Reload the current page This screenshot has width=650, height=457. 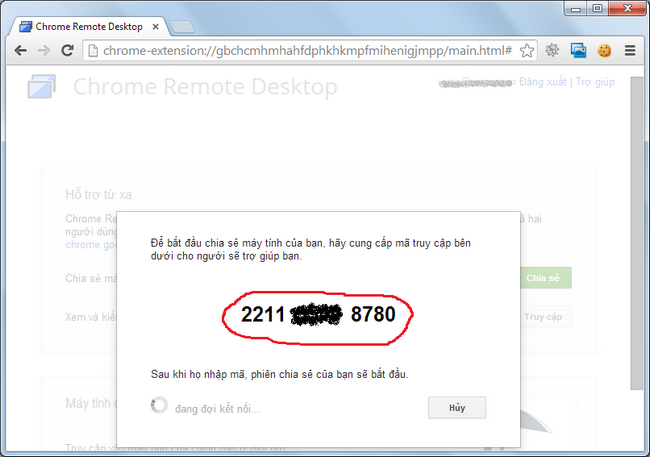(x=68, y=49)
